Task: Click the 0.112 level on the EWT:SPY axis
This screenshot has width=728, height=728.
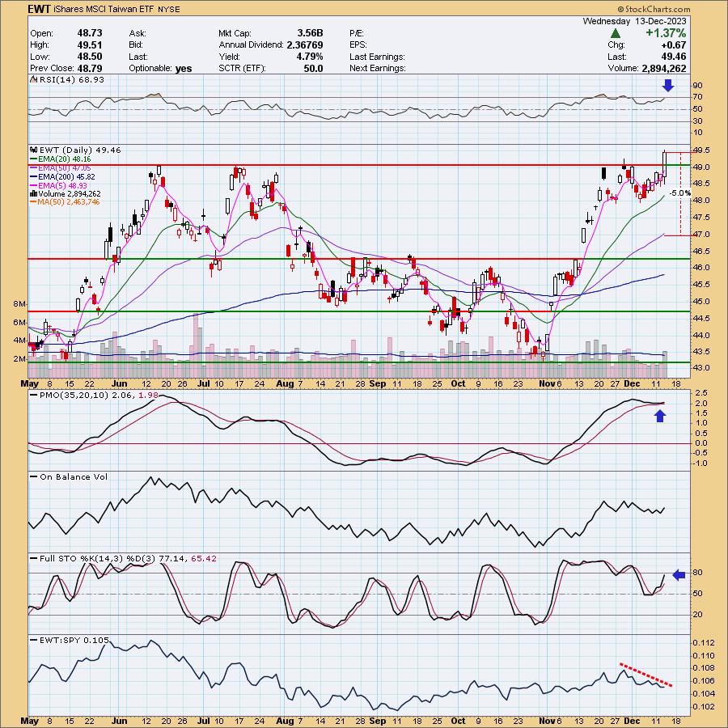Action: click(x=704, y=643)
